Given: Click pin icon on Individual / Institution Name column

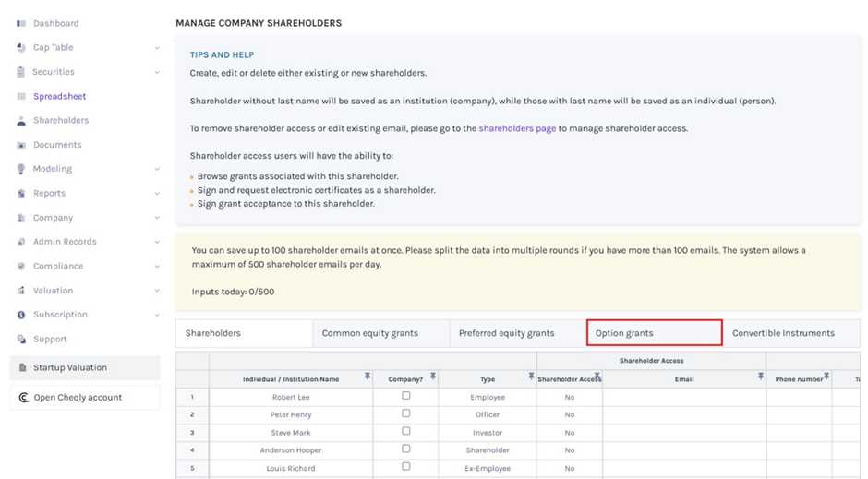Looking at the screenshot, I should coord(368,377).
